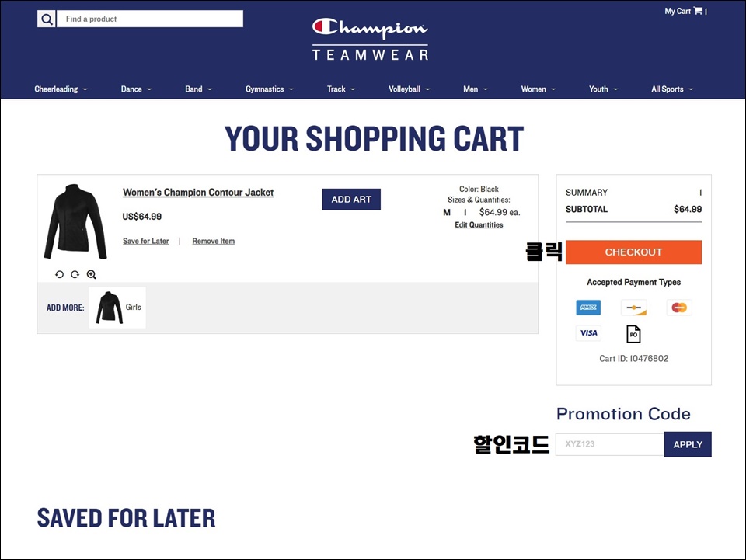Click the orange Checkout button
Image resolution: width=746 pixels, height=560 pixels.
coord(633,252)
